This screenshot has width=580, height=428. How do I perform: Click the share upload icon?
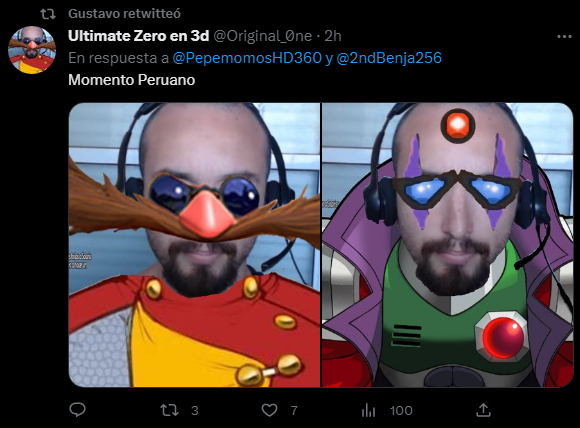pyautogui.click(x=483, y=410)
